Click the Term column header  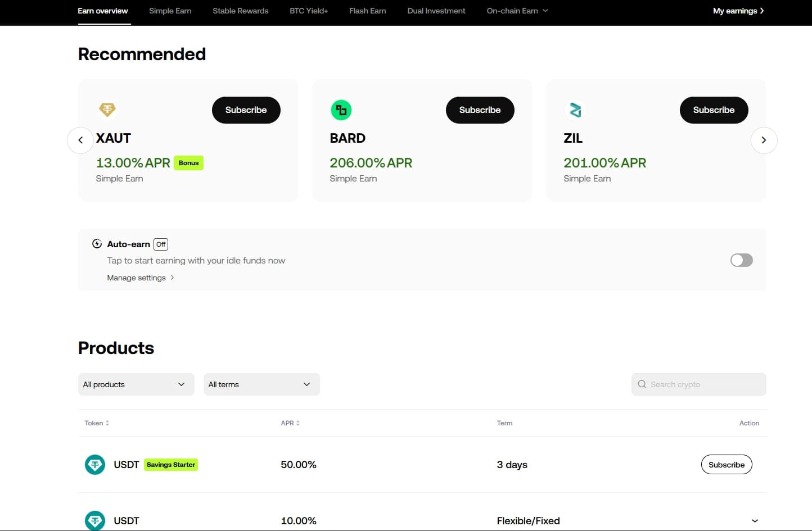click(504, 423)
